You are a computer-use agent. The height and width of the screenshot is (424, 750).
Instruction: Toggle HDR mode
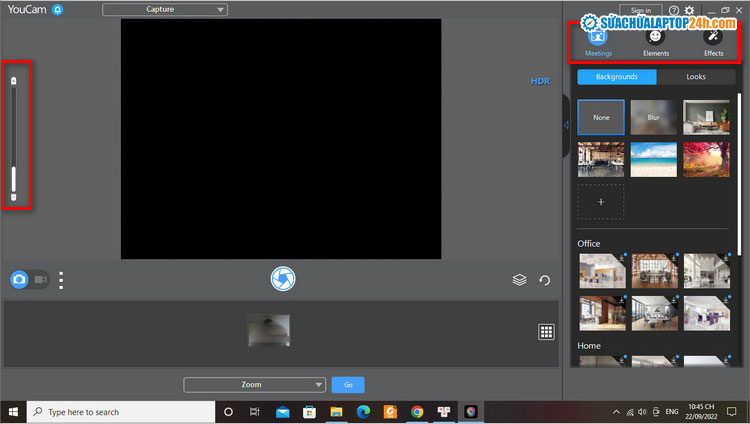click(x=540, y=82)
